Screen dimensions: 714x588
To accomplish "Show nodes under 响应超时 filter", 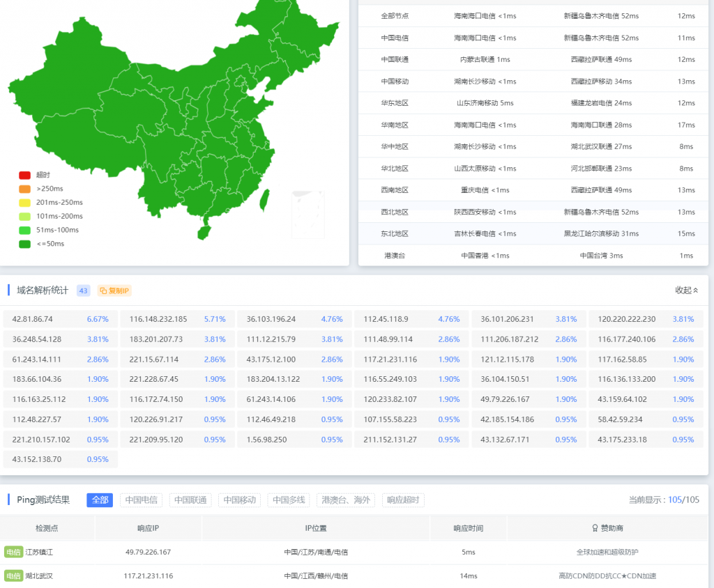I will coord(403,500).
